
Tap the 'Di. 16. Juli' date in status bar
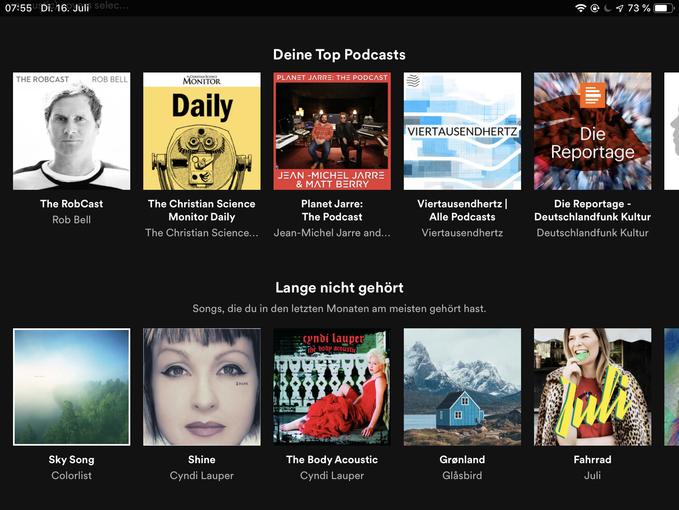coord(65,8)
